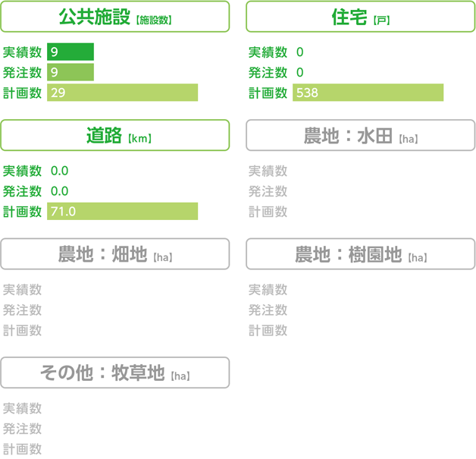Click the 住宅 実績数 value 0
Screen dimensions: 476x459
[x=300, y=52]
